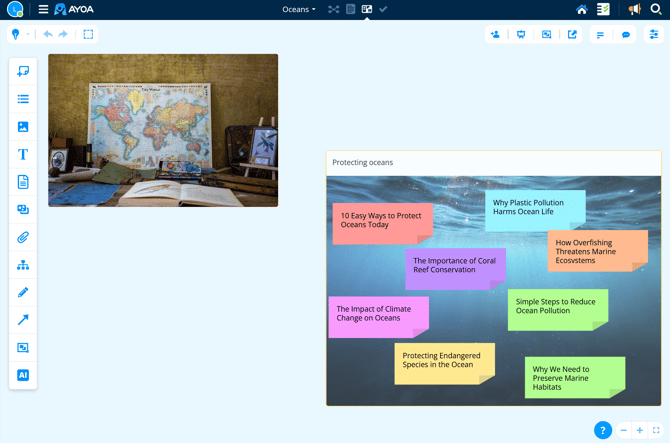Image resolution: width=670 pixels, height=443 pixels.
Task: Select note 'The Importance of Coral Reef Conservation'
Action: [x=455, y=269]
